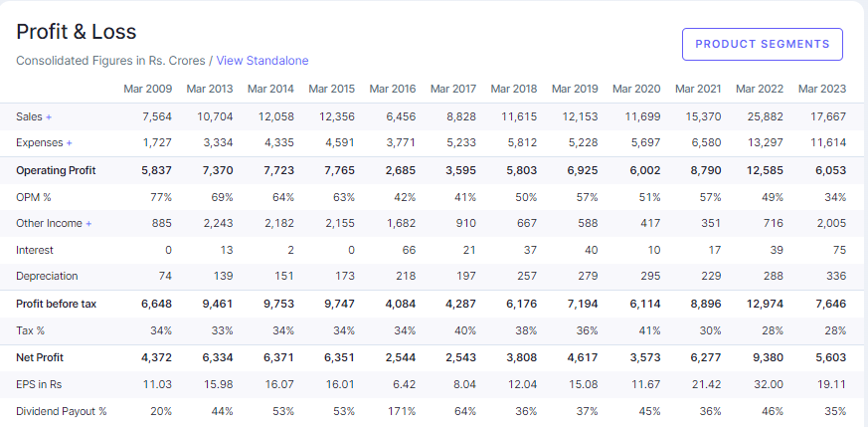Expand the Sales row breakdown
Screen dimensions: 868x427
pyautogui.click(x=34, y=116)
